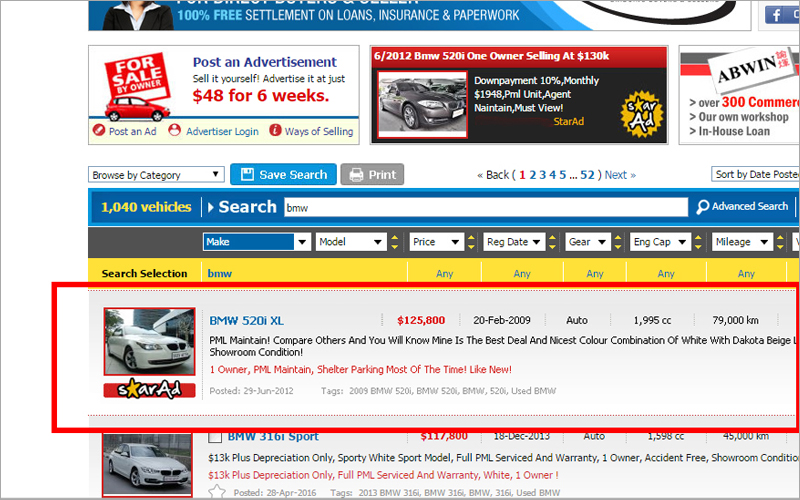Image resolution: width=800 pixels, height=500 pixels.
Task: Click the Next » pagination link
Action: tap(620, 175)
